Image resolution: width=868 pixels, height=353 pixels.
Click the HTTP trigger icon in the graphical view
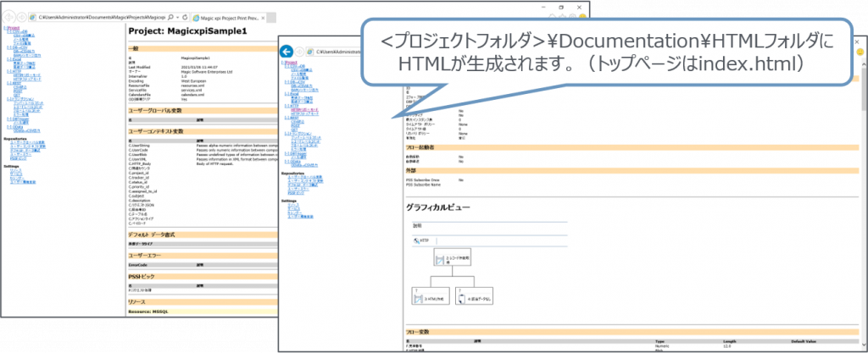point(416,240)
